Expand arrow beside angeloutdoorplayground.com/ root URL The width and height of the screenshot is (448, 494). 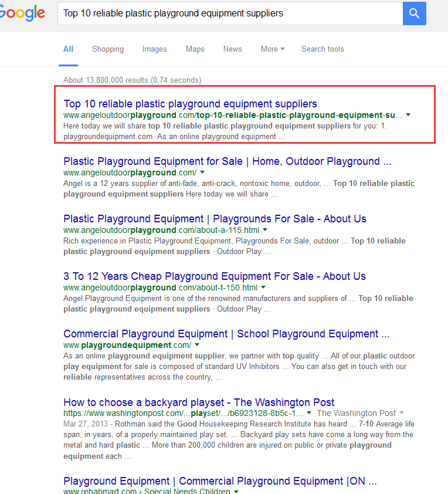pos(202,172)
